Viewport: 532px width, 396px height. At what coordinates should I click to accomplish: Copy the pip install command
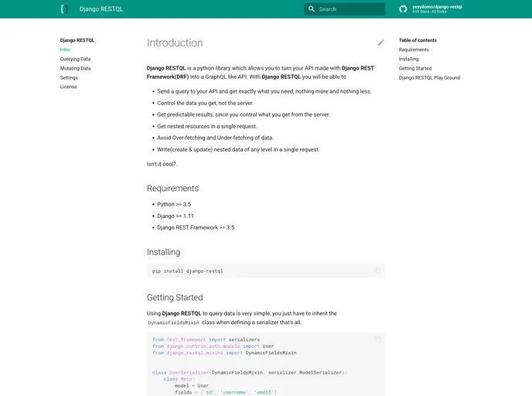coord(378,271)
